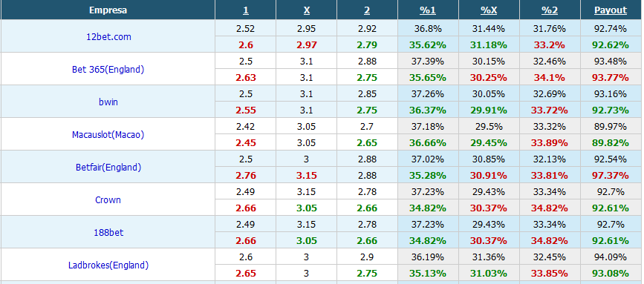Open the 188bet bookmaker link

pyautogui.click(x=108, y=232)
